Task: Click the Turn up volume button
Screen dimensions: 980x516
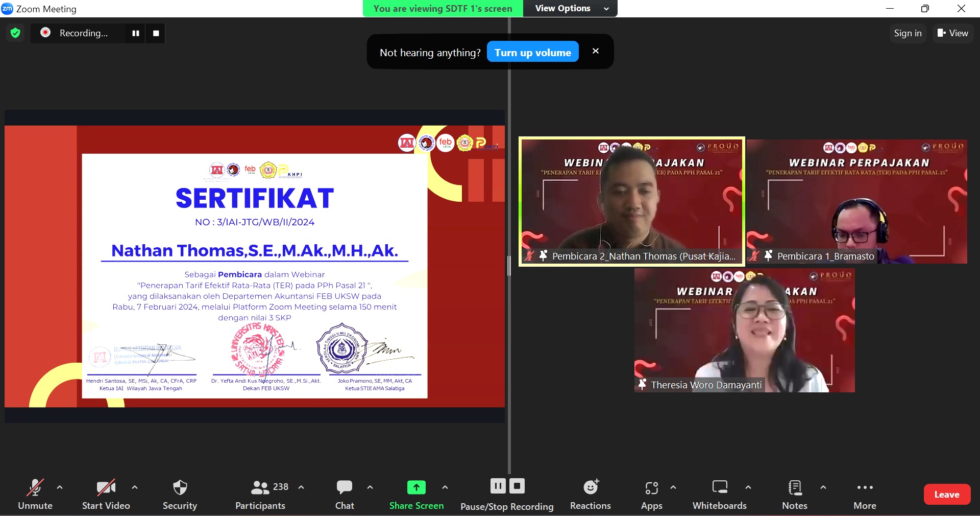Action: point(532,53)
